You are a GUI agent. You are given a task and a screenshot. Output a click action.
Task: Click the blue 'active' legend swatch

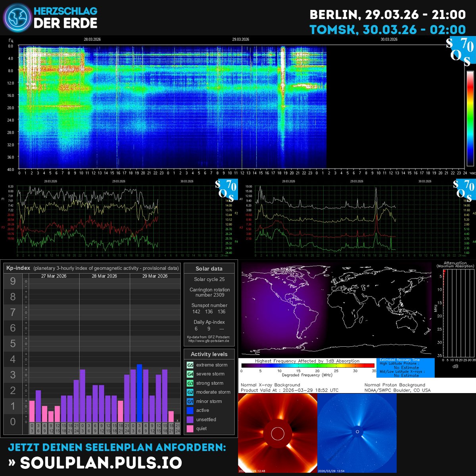pyautogui.click(x=190, y=411)
